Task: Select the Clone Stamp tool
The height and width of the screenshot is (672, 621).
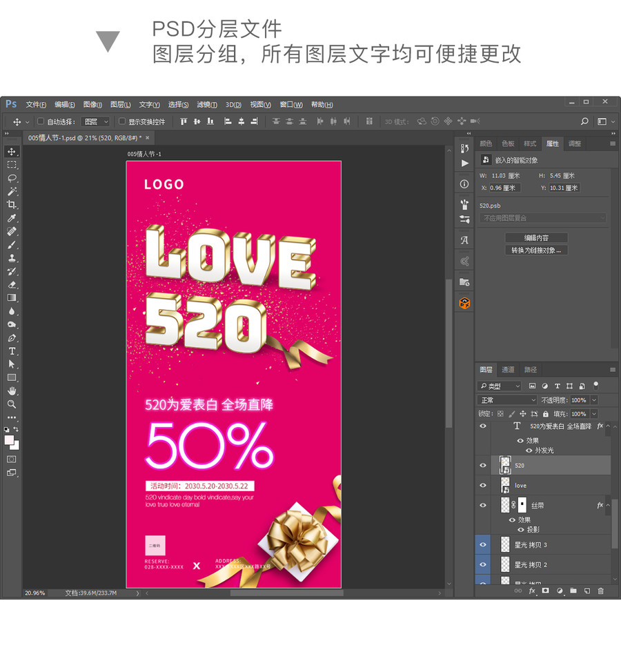Action: click(12, 258)
